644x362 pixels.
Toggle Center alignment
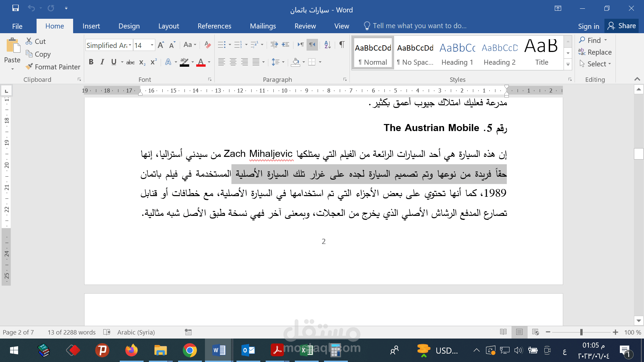pos(233,62)
